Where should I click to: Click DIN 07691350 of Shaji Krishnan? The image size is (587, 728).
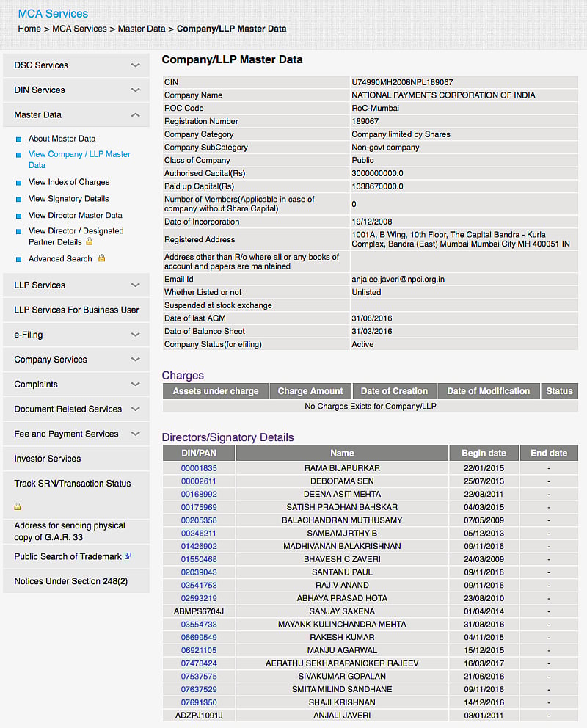[x=199, y=702]
